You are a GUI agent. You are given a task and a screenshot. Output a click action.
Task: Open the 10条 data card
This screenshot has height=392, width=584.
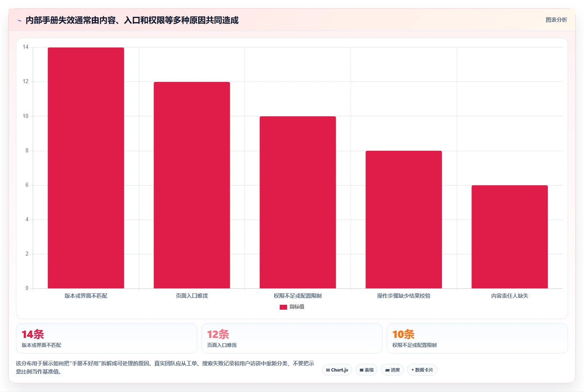click(477, 338)
